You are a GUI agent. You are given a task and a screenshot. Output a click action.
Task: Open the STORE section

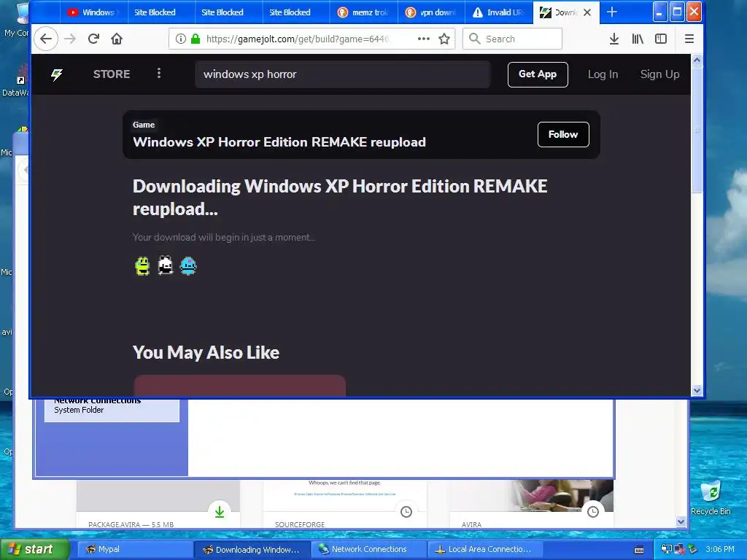[112, 74]
